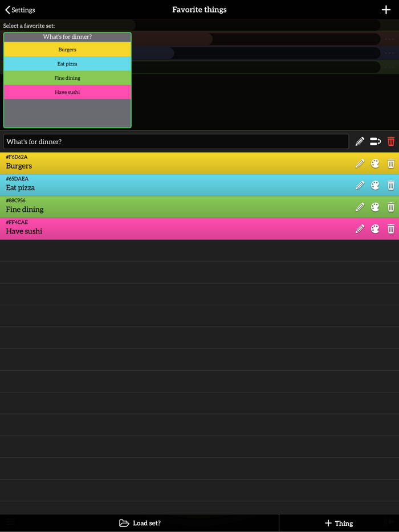Viewport: 399px width, 532px height.
Task: Click the pencil icon to rename the set
Action: tap(360, 141)
